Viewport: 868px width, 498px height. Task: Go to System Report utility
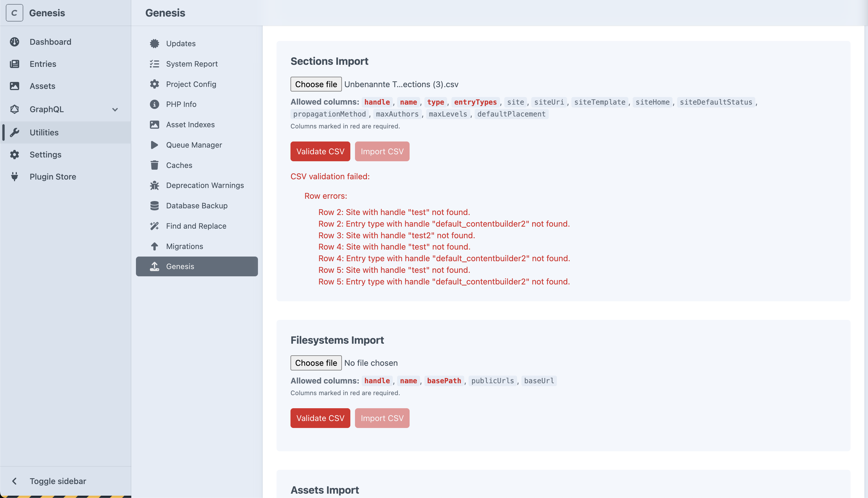(191, 64)
